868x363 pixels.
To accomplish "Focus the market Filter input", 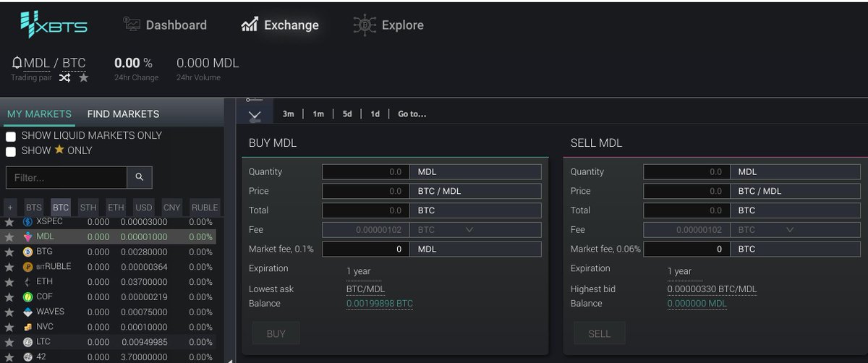I will click(x=67, y=177).
